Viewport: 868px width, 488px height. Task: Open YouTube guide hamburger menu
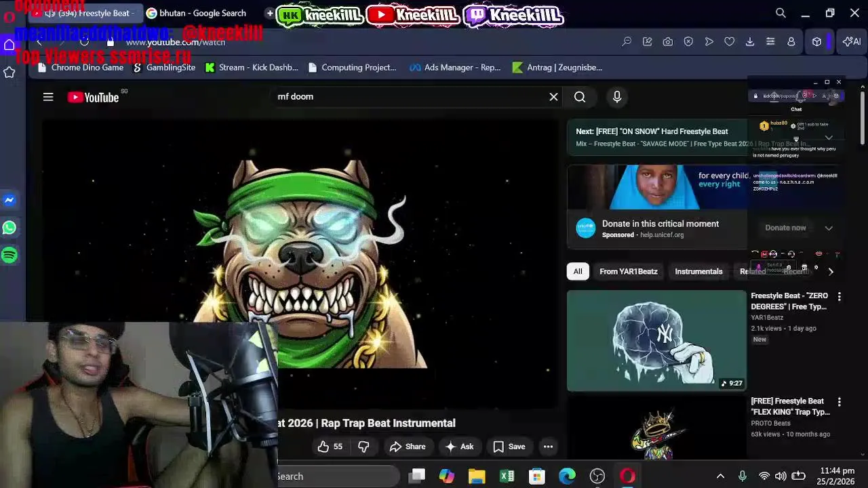[x=48, y=97]
